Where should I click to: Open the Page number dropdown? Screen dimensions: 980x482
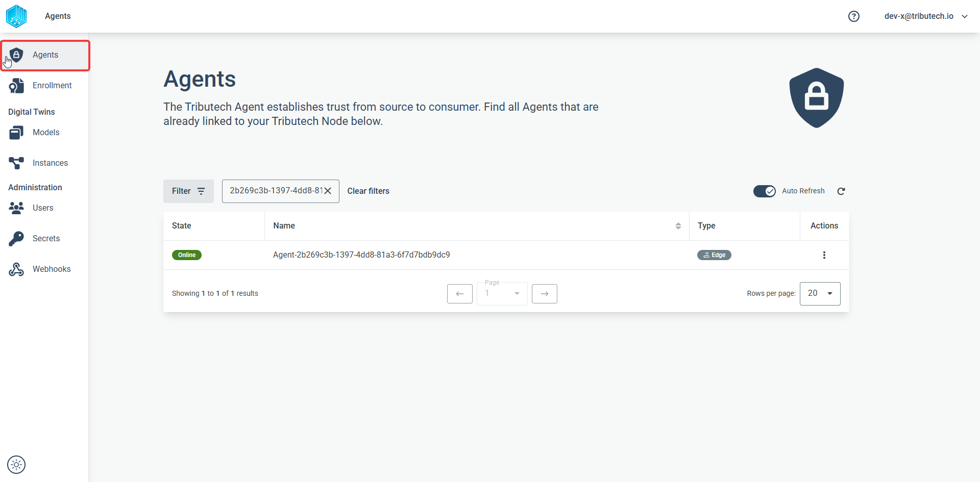502,294
